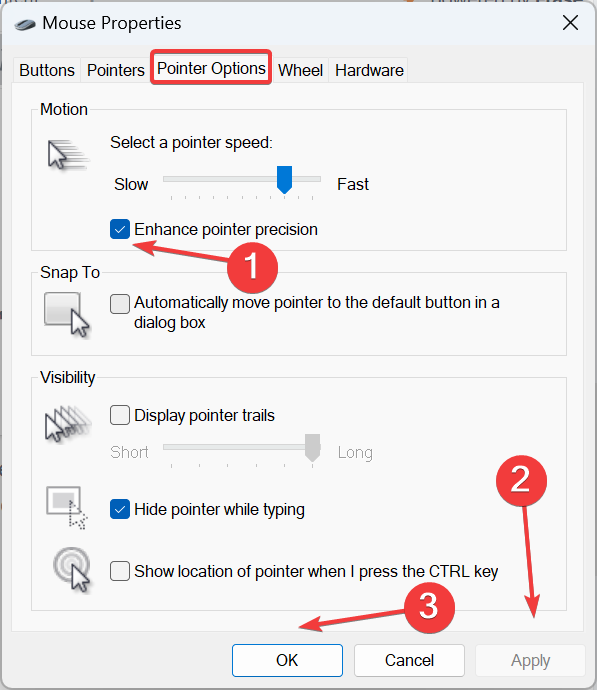Viewport: 597px width, 690px height.
Task: Disable Hide pointer while typing
Action: point(120,509)
